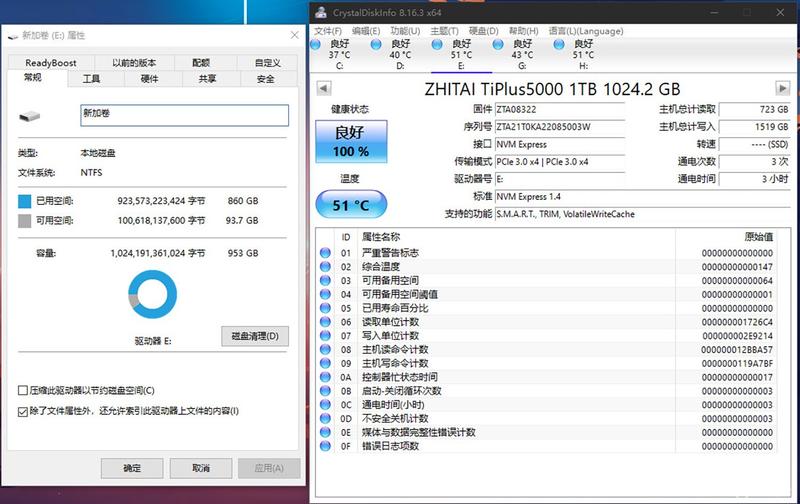800x504 pixels.
Task: Click status dot for 0E 媒体与数据完整性错误计数
Action: pyautogui.click(x=325, y=432)
